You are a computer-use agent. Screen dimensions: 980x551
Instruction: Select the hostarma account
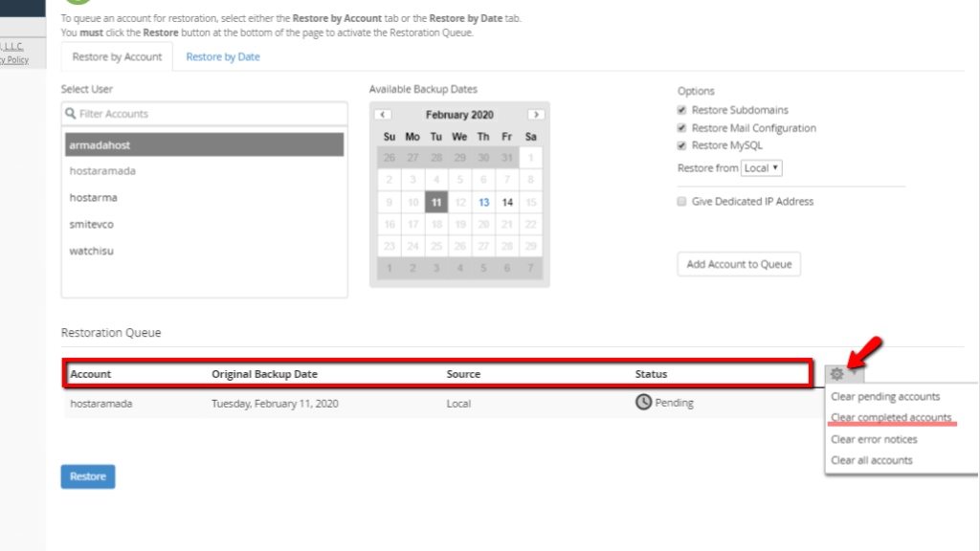point(205,197)
